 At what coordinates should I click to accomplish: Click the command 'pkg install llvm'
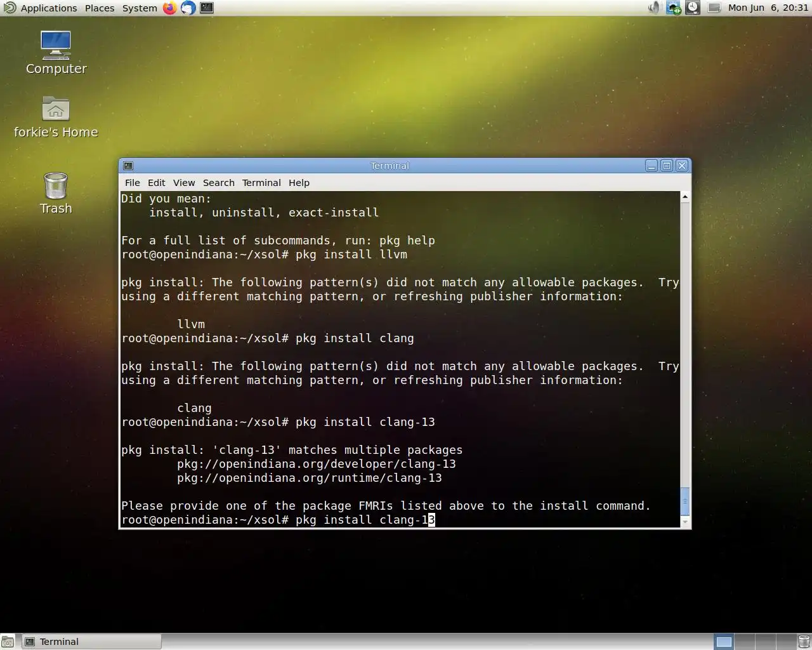pyautogui.click(x=351, y=255)
